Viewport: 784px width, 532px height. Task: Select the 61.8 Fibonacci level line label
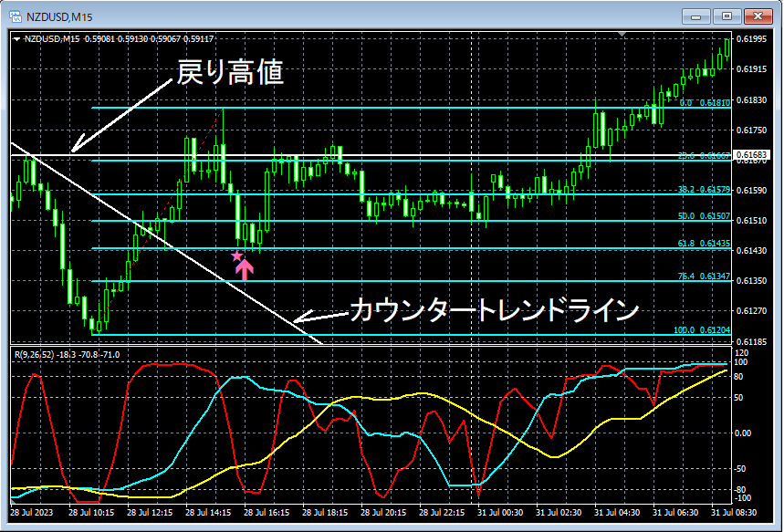(705, 244)
